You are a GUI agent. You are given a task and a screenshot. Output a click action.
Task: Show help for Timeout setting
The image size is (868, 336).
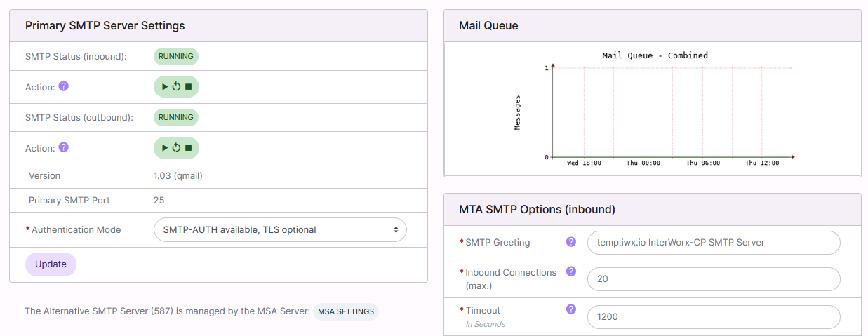point(570,309)
